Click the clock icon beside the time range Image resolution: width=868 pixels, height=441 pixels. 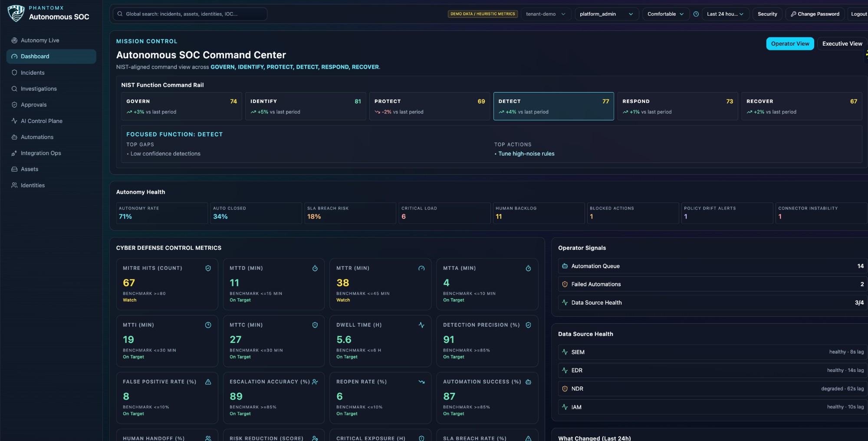[x=696, y=14]
